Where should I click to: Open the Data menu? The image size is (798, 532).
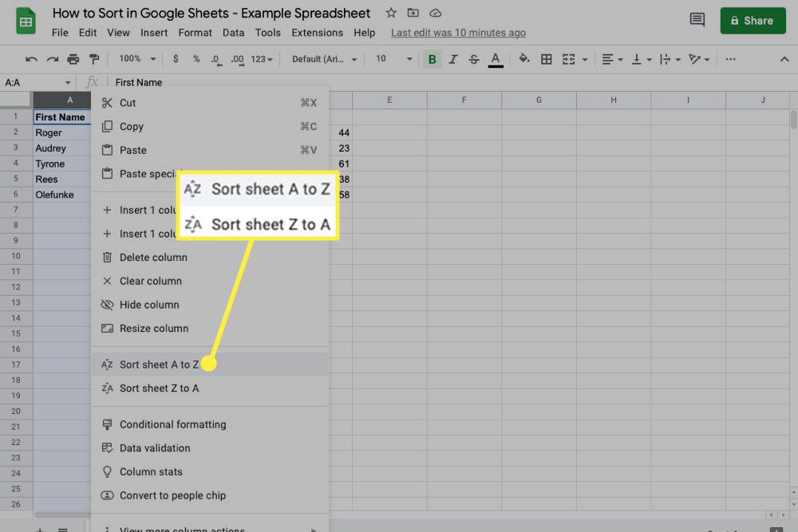click(x=233, y=33)
